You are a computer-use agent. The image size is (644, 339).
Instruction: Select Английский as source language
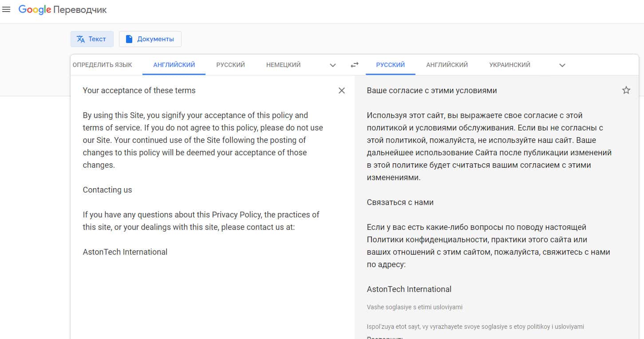point(174,65)
